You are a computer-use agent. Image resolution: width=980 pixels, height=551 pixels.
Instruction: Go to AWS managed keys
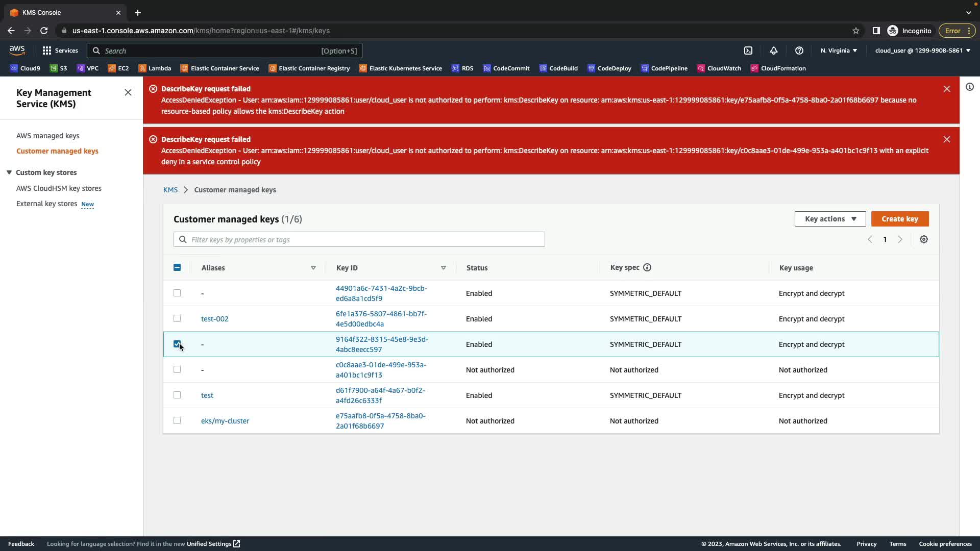[x=48, y=136]
